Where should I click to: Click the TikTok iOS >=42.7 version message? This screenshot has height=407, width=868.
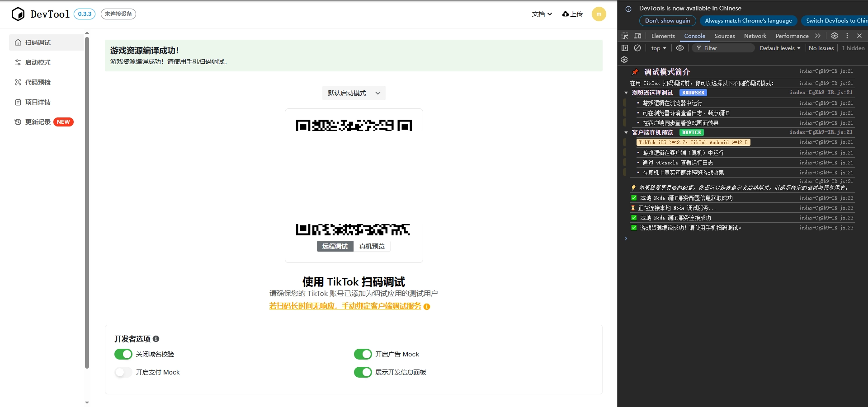(x=693, y=142)
